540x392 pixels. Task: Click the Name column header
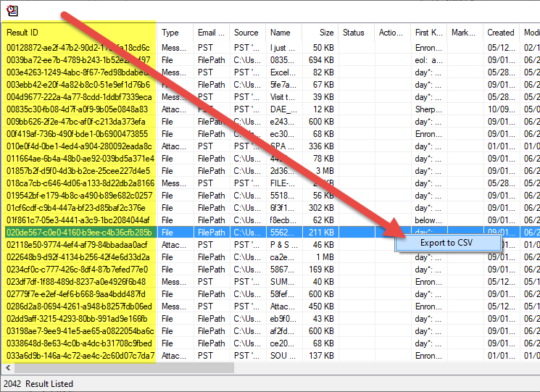click(x=283, y=33)
